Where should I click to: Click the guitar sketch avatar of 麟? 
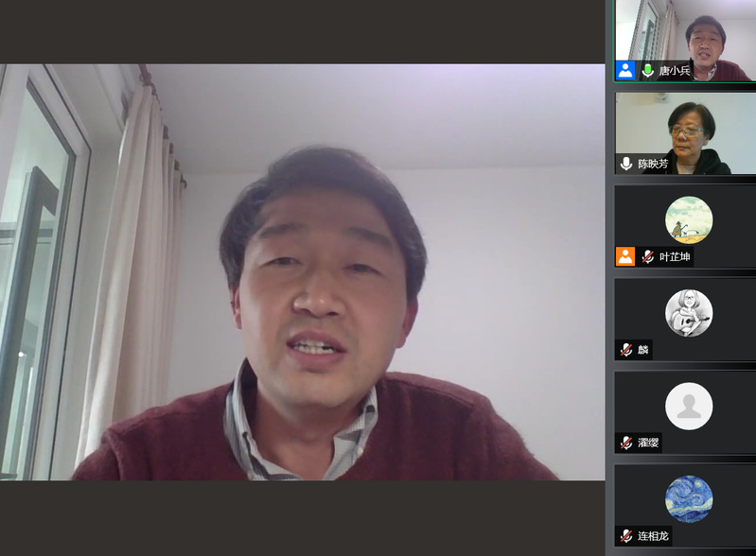click(x=688, y=313)
